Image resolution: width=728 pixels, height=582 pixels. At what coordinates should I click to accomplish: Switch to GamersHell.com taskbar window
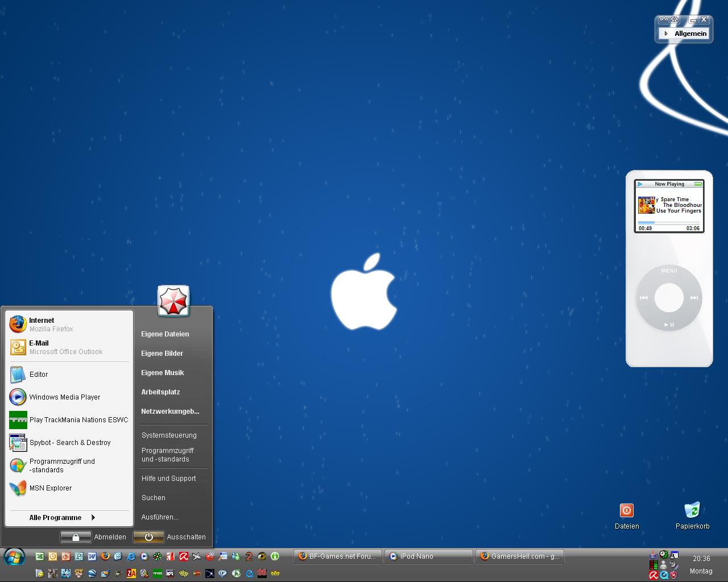point(519,556)
